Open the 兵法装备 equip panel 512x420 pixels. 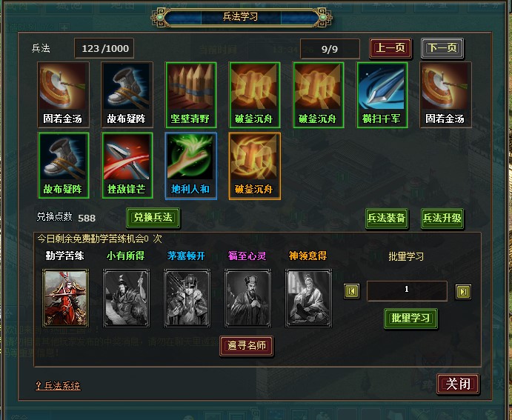click(x=387, y=218)
